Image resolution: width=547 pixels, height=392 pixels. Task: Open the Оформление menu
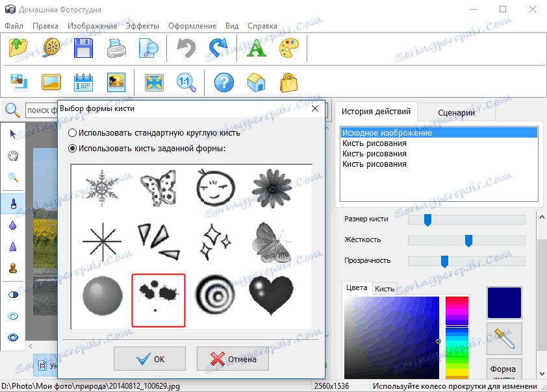click(192, 26)
